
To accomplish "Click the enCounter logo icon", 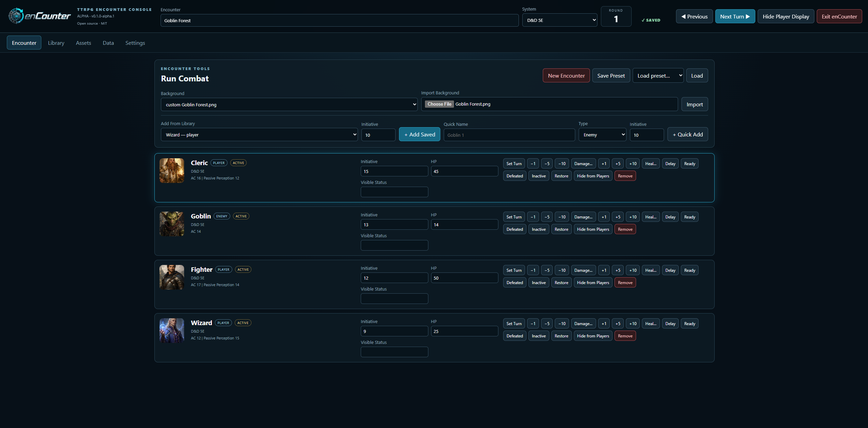I will (x=16, y=16).
